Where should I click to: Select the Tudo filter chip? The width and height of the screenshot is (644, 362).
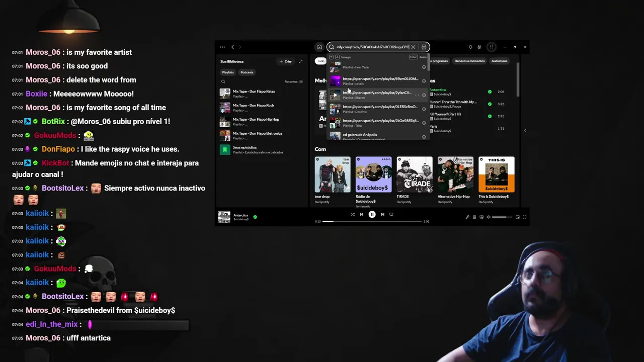(x=320, y=61)
